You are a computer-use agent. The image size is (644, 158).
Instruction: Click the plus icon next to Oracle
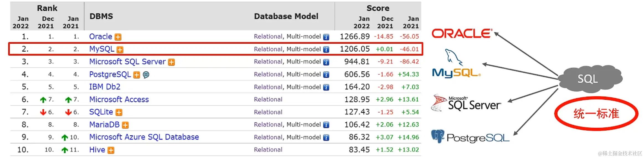[118, 37]
